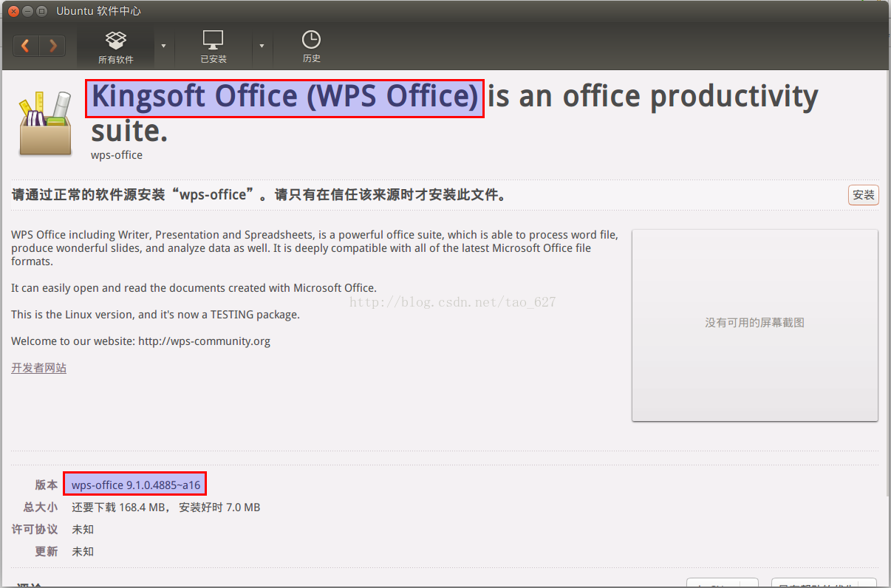Expand the dropdown arrow beside 已安装
This screenshot has width=891, height=588.
[262, 46]
